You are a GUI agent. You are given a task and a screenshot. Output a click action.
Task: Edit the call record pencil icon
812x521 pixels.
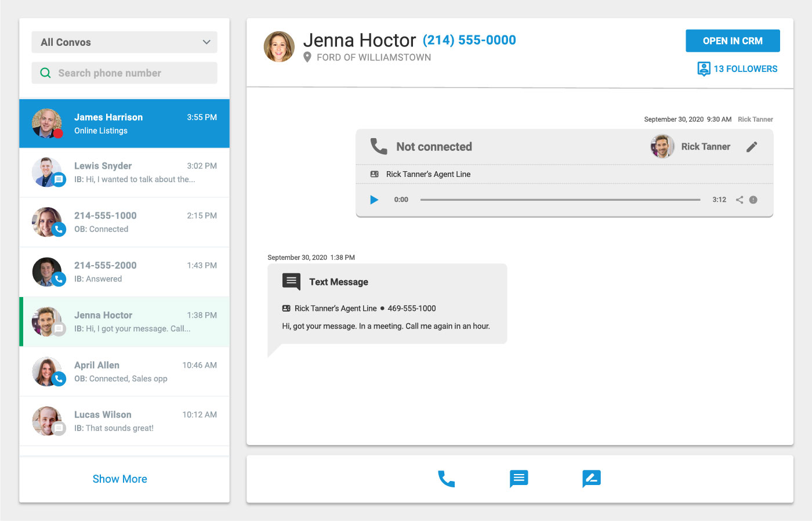(752, 147)
